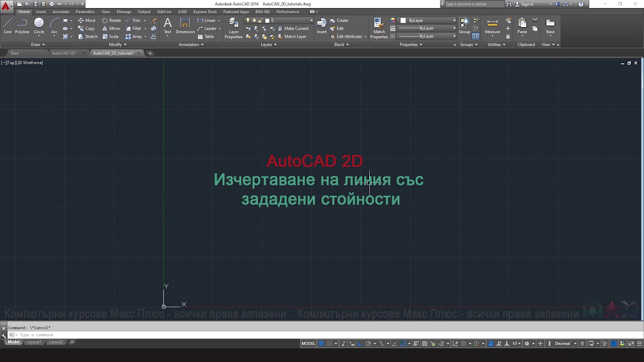The width and height of the screenshot is (644, 362).
Task: Toggle ortho mode in status bar
Action: [x=360, y=344]
